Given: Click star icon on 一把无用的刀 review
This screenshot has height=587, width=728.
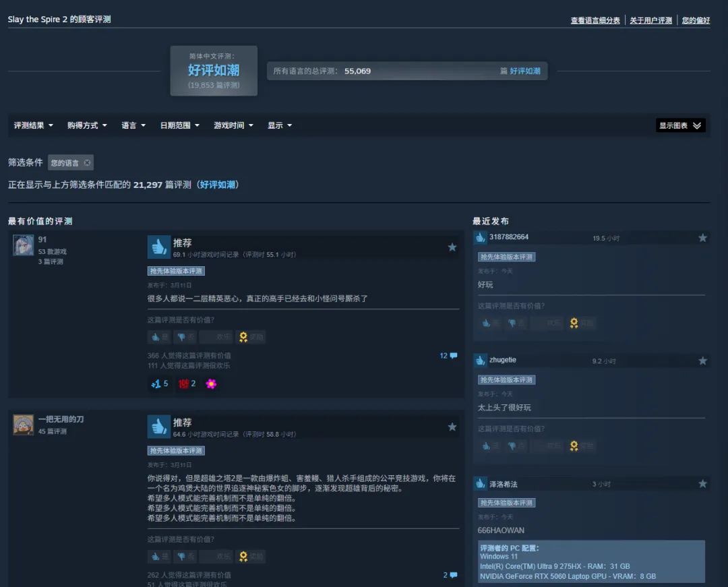Looking at the screenshot, I should coord(452,427).
